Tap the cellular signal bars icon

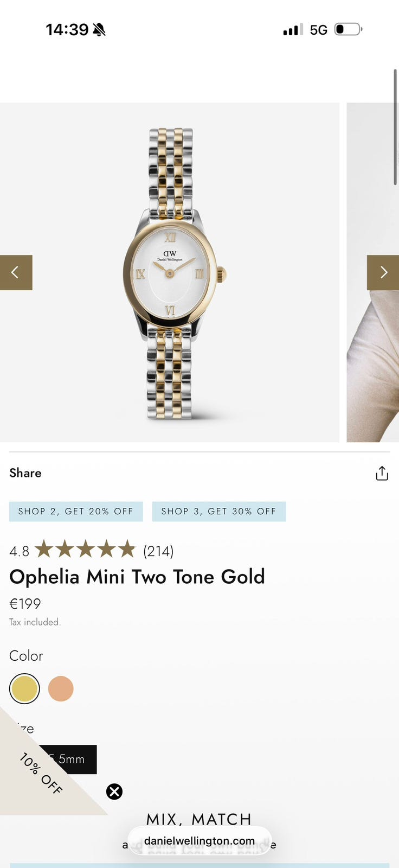click(x=293, y=30)
